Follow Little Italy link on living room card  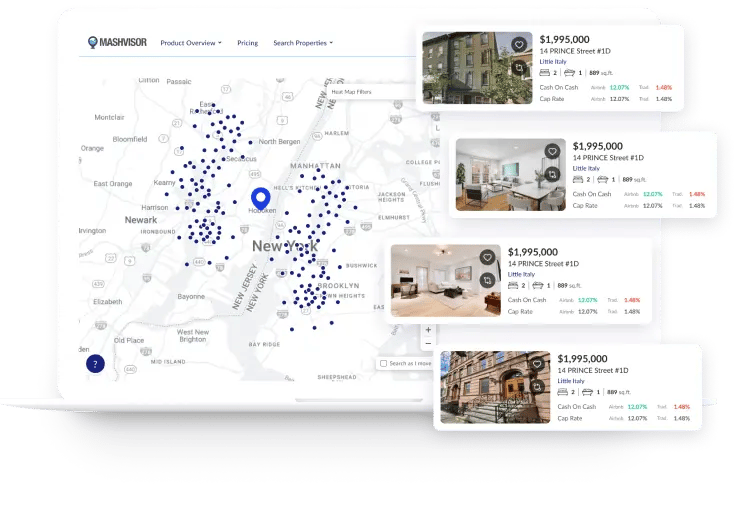tap(521, 274)
